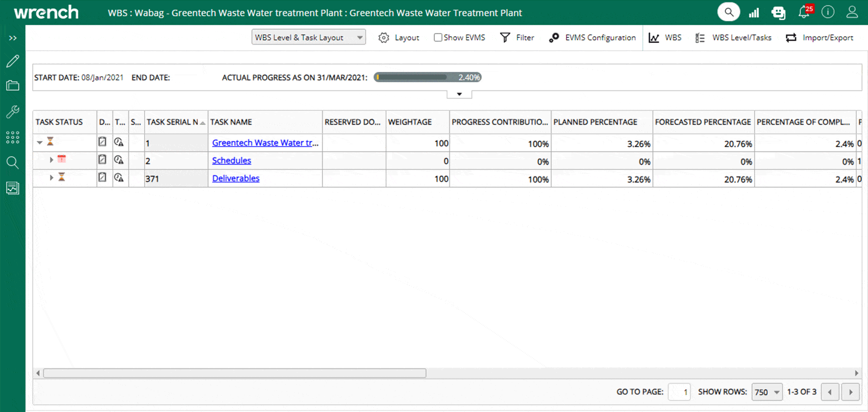Screen dimensions: 868x412
Task: Click the 20.76% forecasted cell in Deliverables row
Action: coord(703,179)
